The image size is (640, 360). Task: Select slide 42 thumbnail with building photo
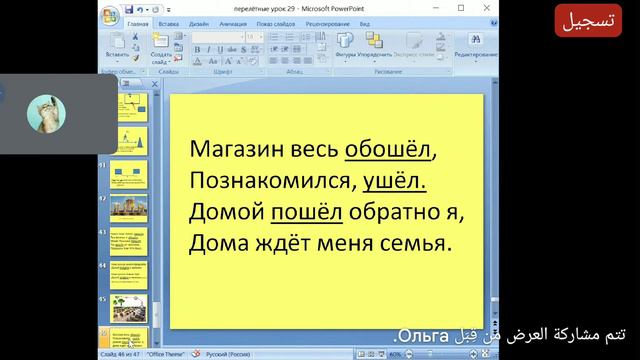pyautogui.click(x=129, y=208)
